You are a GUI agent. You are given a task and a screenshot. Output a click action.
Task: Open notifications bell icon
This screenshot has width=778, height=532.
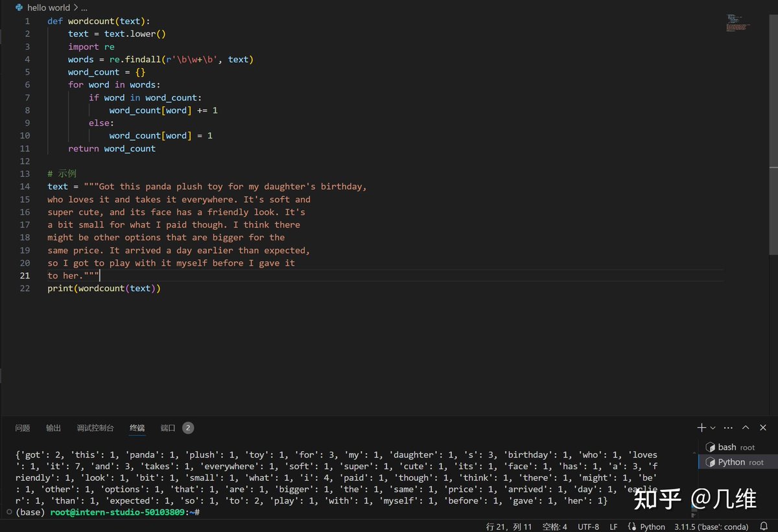tap(764, 526)
